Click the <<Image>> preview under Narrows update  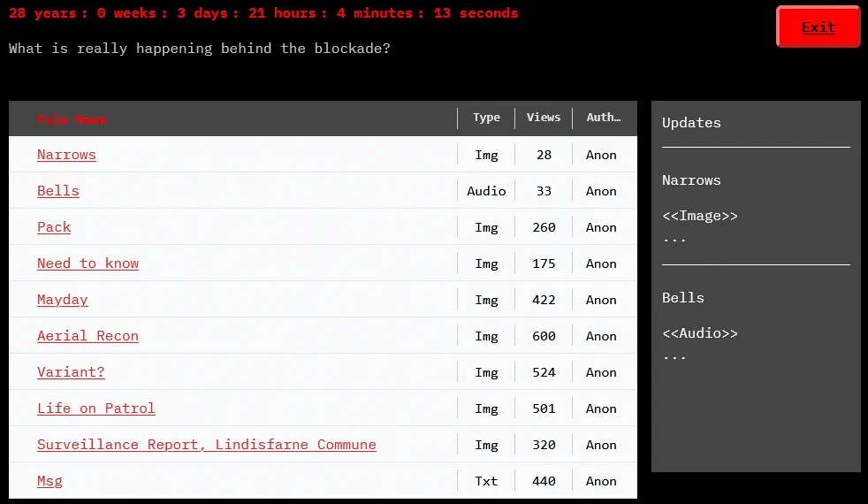click(x=699, y=216)
